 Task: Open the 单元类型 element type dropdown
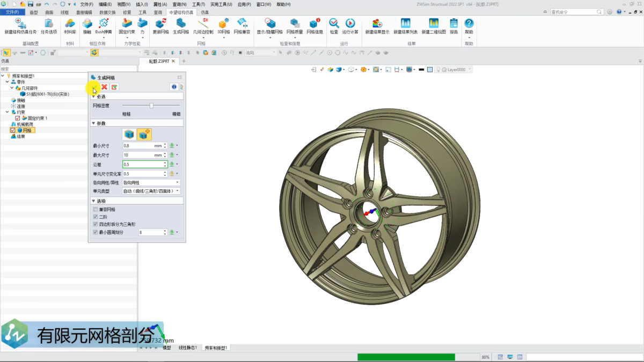(151, 191)
